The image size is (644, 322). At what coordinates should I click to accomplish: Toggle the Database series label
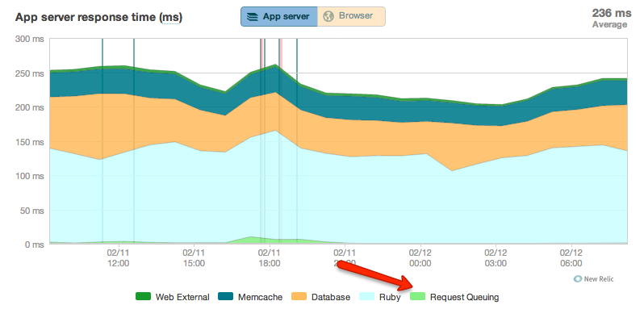point(331,297)
